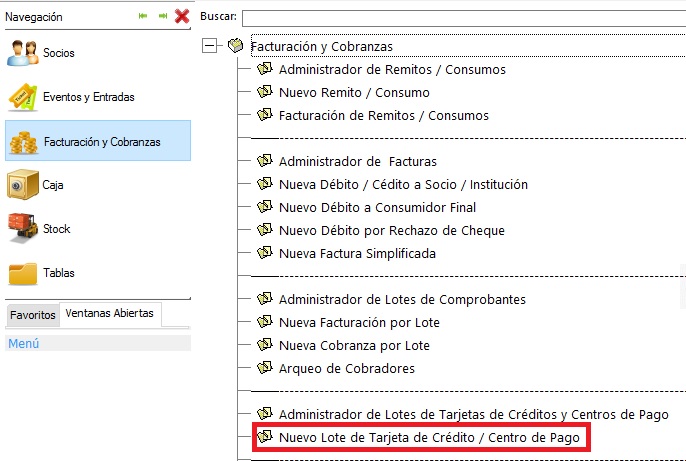
Task: Click the Socios people icon
Action: point(23,53)
